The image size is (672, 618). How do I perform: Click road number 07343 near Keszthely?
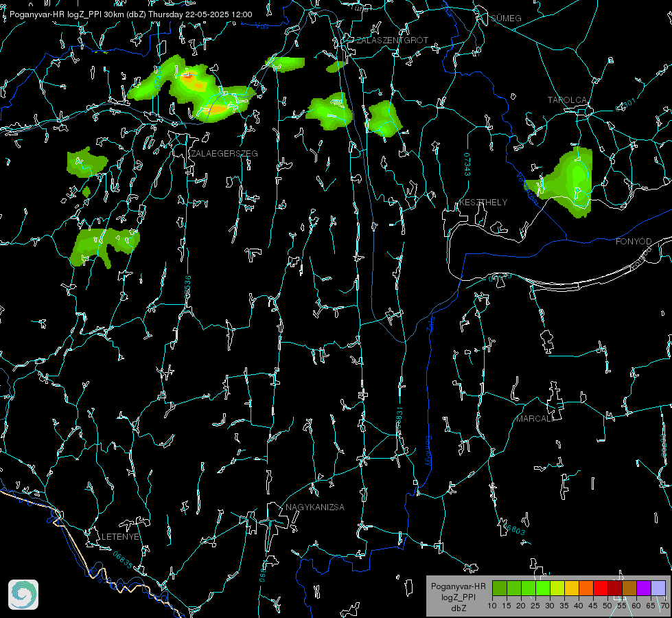[467, 164]
